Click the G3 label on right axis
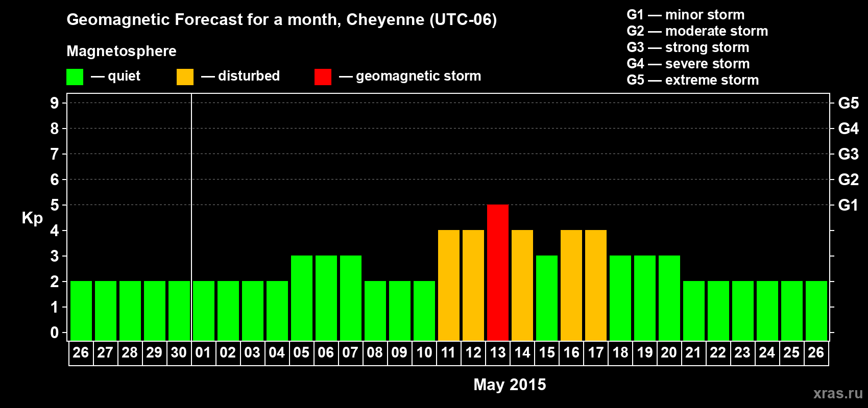 click(x=848, y=154)
